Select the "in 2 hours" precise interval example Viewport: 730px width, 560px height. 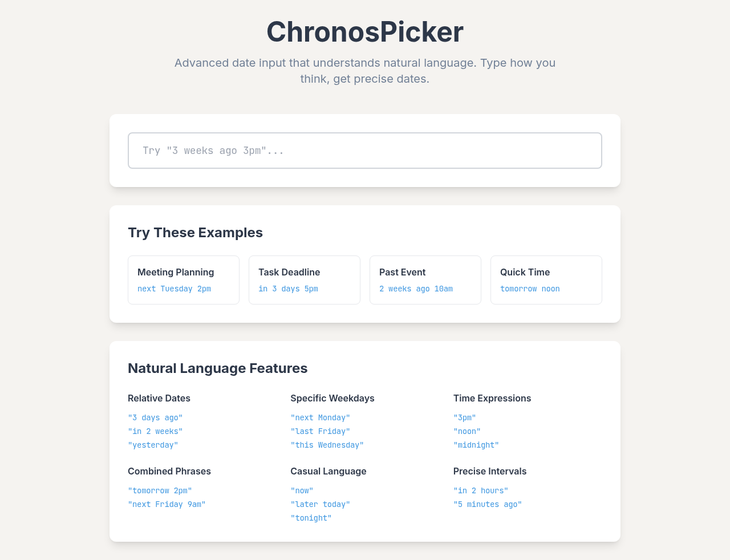[x=480, y=490]
